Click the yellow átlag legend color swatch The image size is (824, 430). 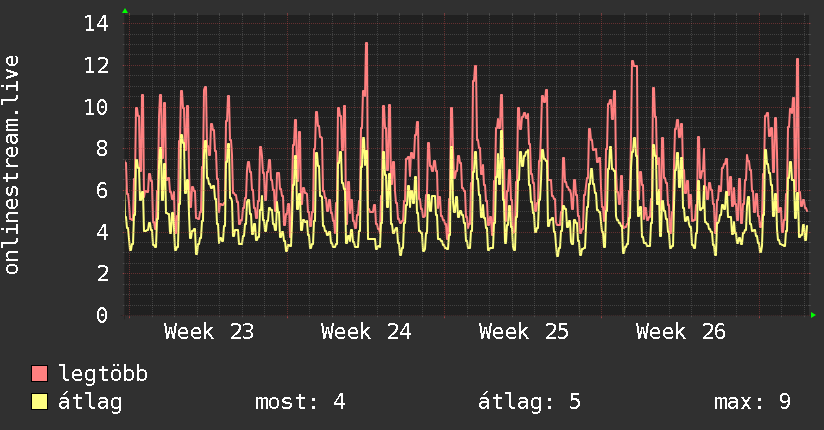point(39,401)
